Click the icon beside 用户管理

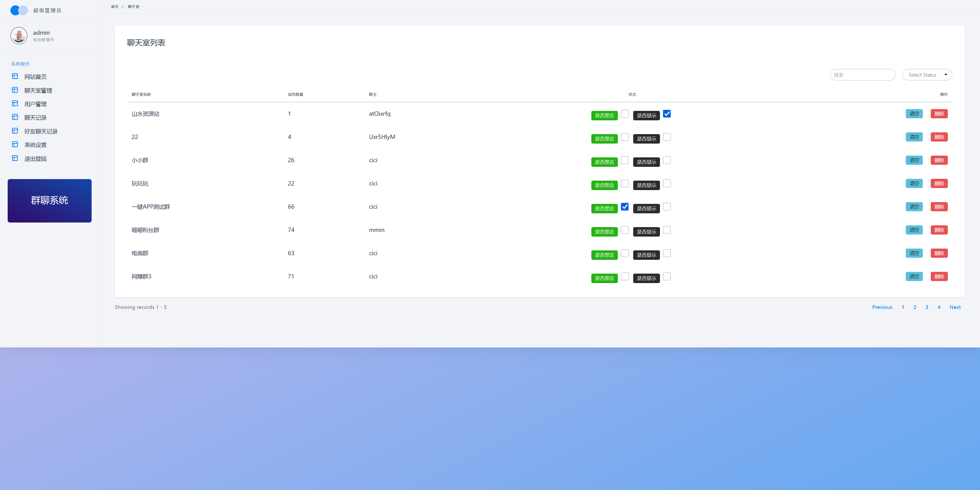point(15,103)
